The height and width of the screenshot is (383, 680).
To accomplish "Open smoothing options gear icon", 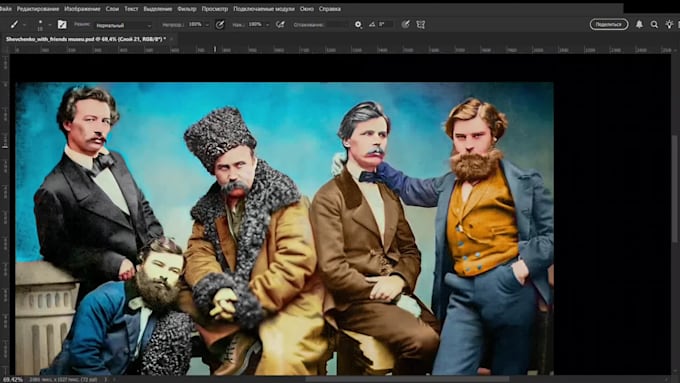I will (x=358, y=25).
